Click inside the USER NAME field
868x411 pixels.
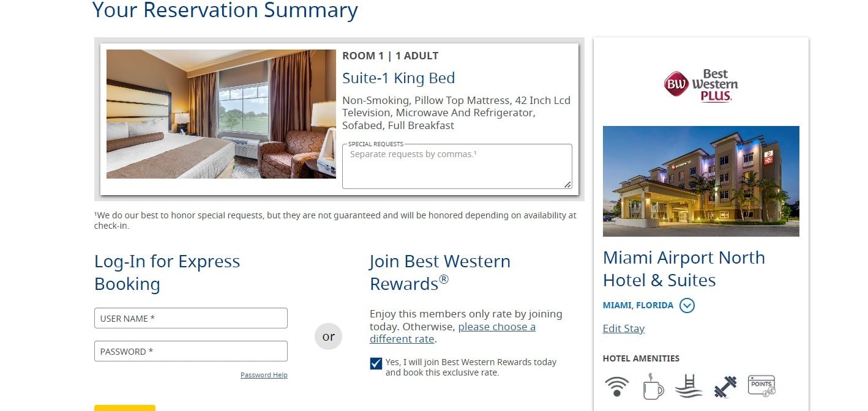coord(190,317)
